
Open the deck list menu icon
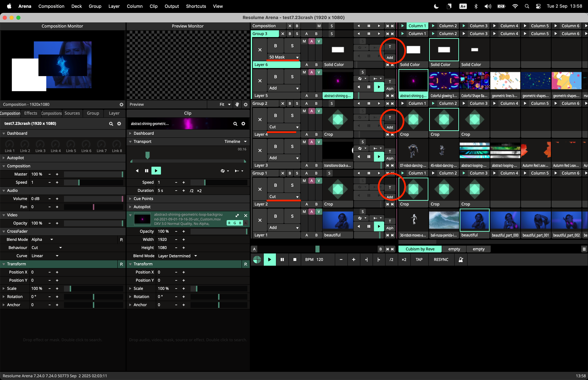[x=584, y=249]
